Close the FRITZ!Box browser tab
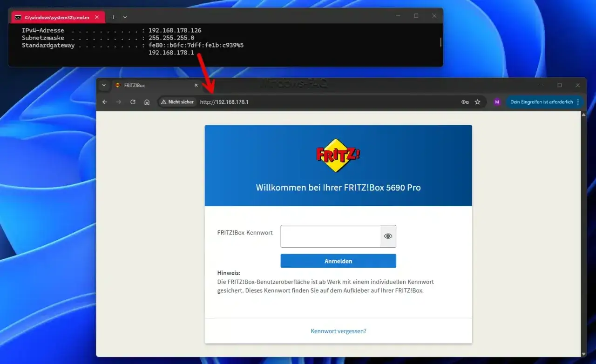 tap(196, 86)
